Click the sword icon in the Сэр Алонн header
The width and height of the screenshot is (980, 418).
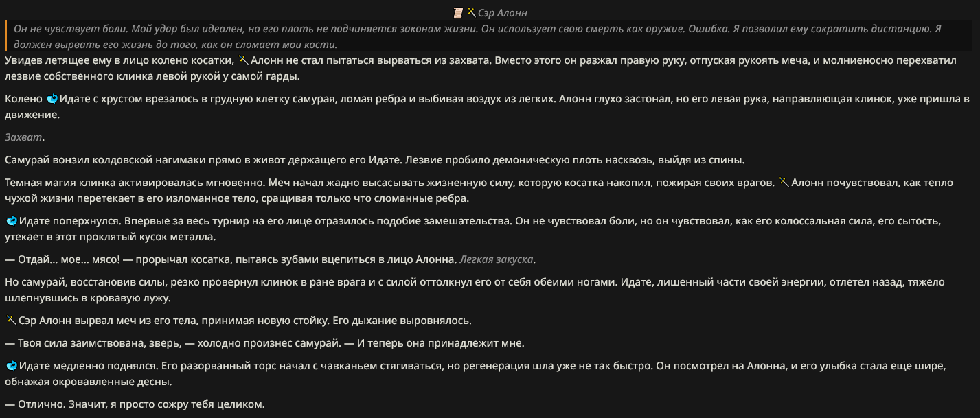click(x=472, y=12)
